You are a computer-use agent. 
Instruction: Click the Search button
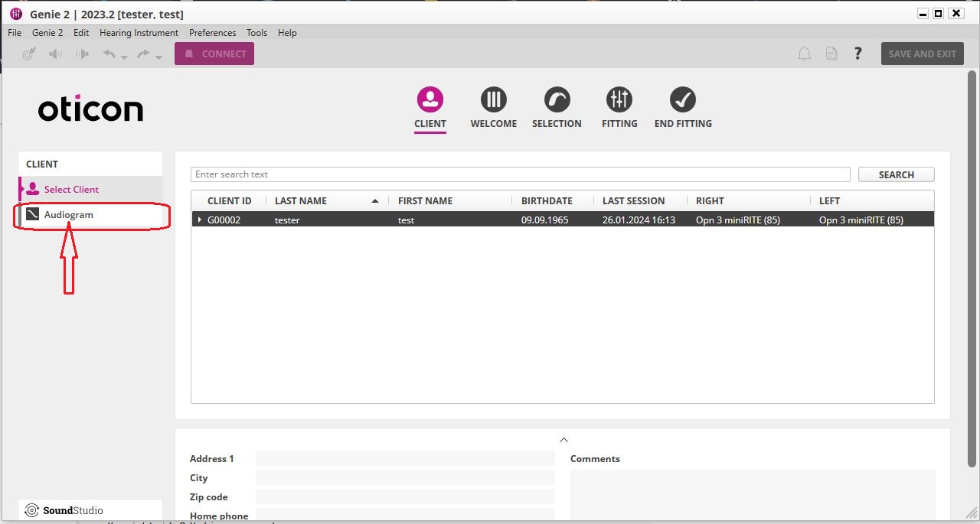click(x=897, y=174)
